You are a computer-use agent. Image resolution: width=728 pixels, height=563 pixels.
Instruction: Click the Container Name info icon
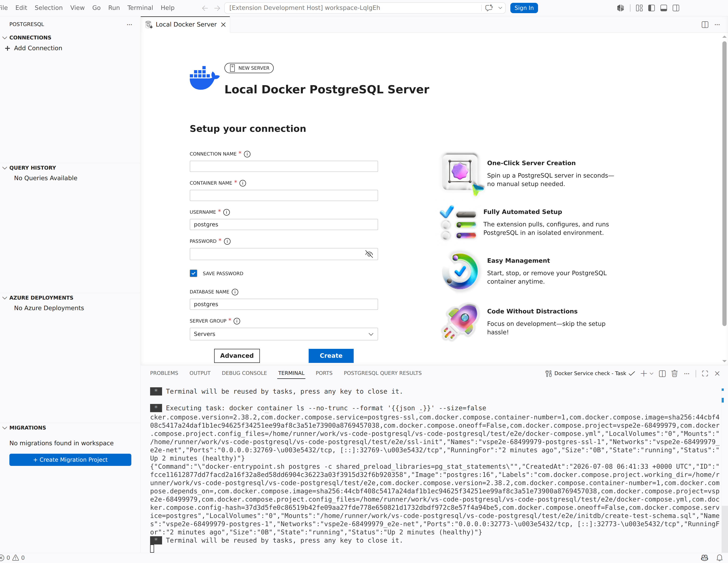[x=243, y=183]
